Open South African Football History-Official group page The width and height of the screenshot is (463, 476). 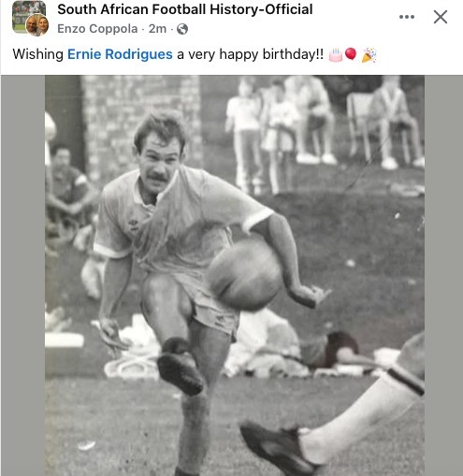[x=185, y=9]
